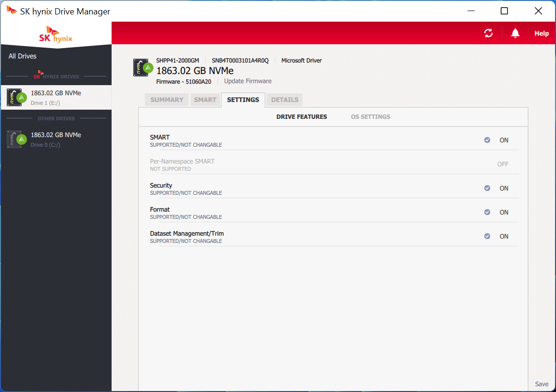Select the Drive 1 (E:/) NVMe icon in sidebar

coord(17,98)
